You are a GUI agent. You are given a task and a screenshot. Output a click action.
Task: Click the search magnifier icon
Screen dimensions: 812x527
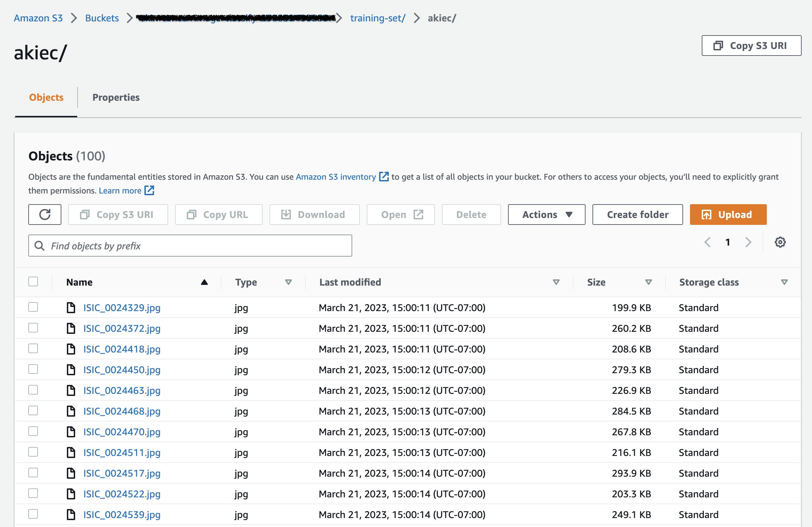[40, 246]
